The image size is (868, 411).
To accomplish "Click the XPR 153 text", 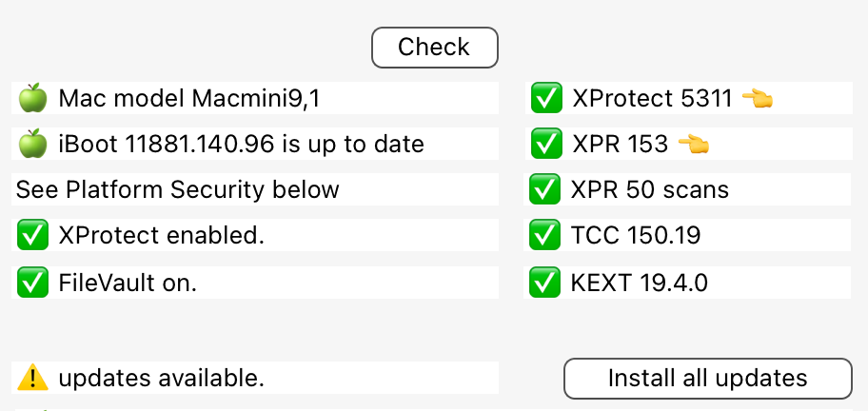I will point(620,145).
